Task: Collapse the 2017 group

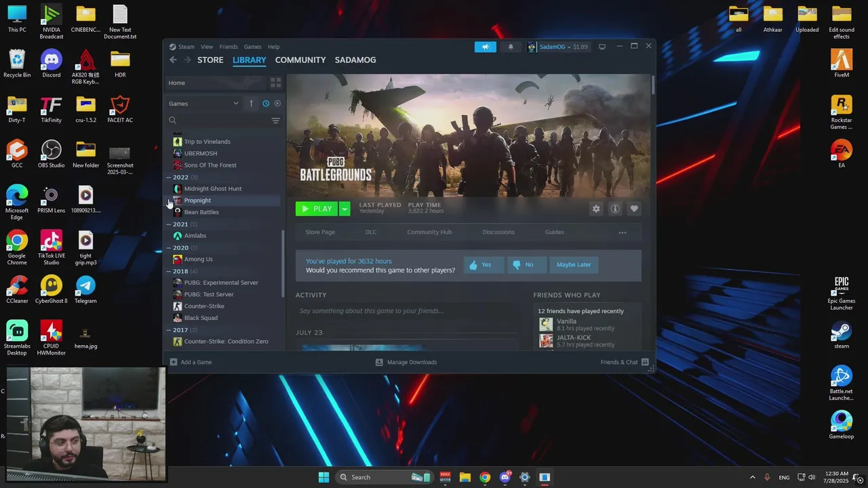Action: tap(169, 330)
